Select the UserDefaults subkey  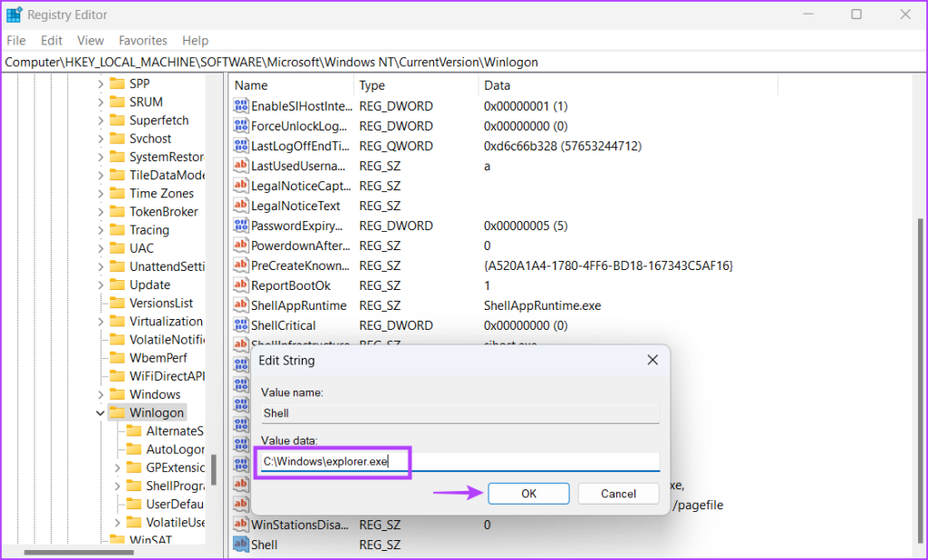[175, 505]
